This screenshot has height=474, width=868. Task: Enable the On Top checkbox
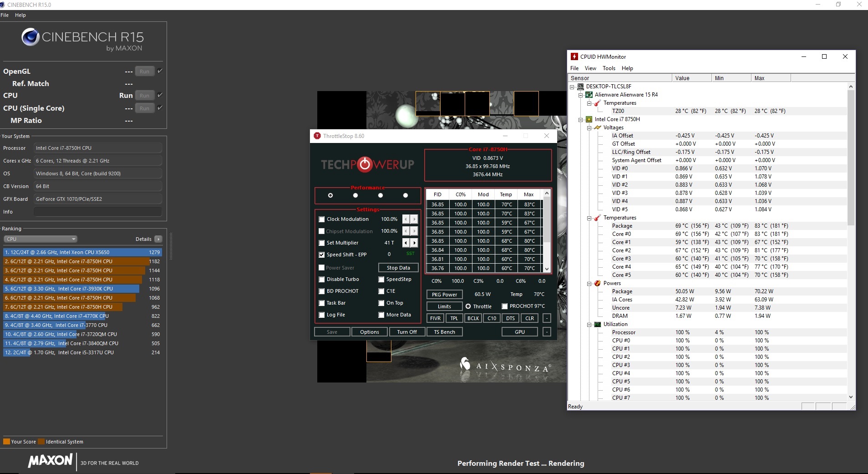[381, 303]
